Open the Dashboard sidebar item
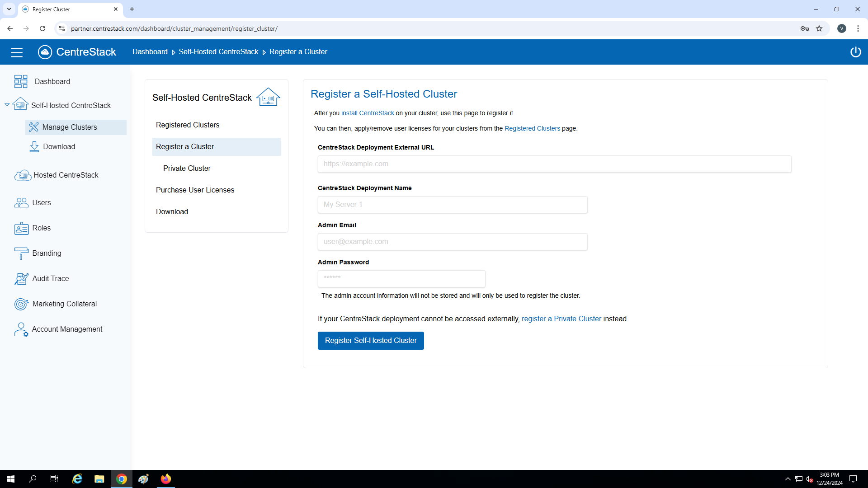This screenshot has width=868, height=488. (x=52, y=82)
